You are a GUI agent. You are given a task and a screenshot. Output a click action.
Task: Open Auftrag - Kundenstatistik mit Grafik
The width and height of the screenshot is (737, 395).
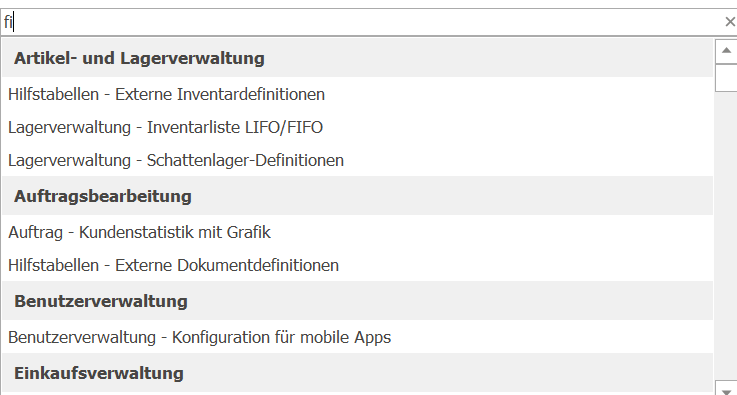(x=357, y=232)
